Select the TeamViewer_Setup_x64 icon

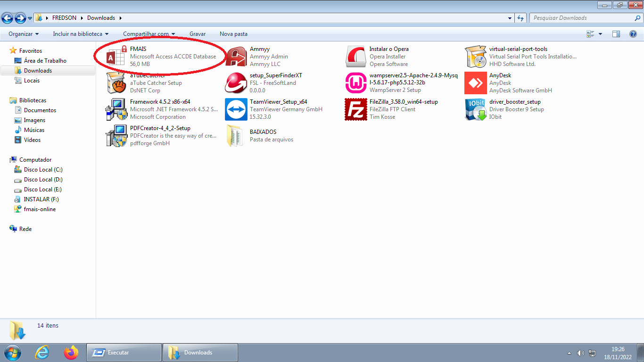pos(236,109)
